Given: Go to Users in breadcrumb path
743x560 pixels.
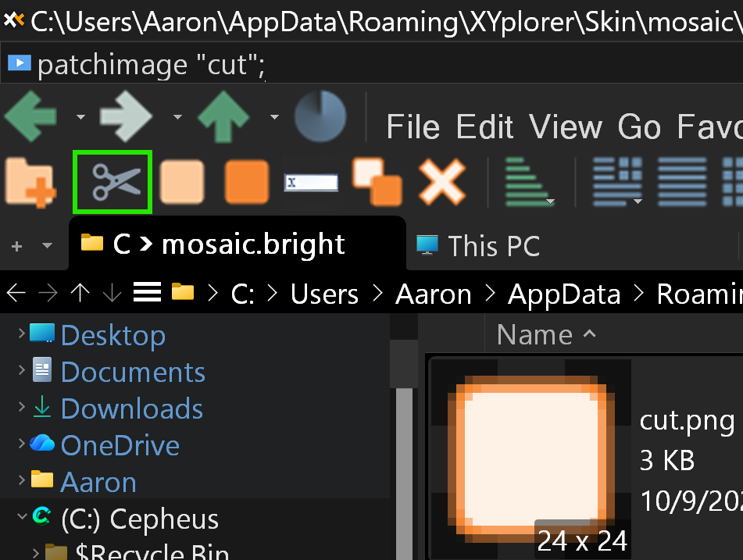Looking at the screenshot, I should (324, 294).
